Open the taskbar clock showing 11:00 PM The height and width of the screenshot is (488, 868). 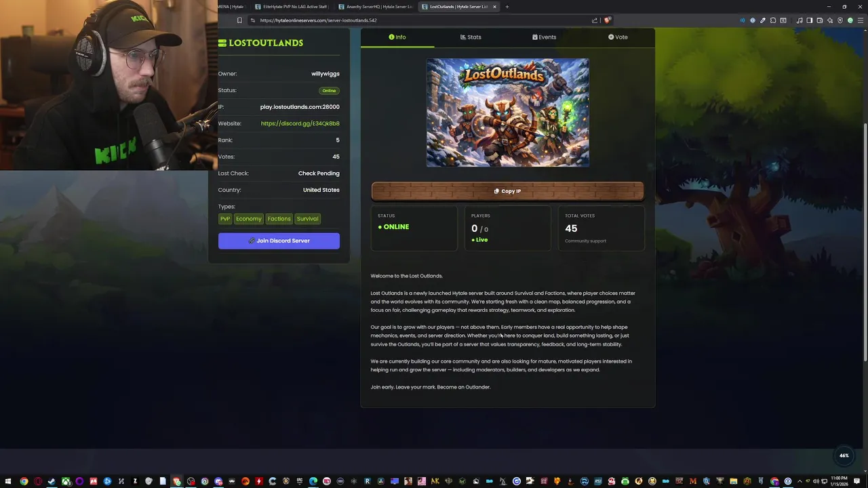click(839, 481)
